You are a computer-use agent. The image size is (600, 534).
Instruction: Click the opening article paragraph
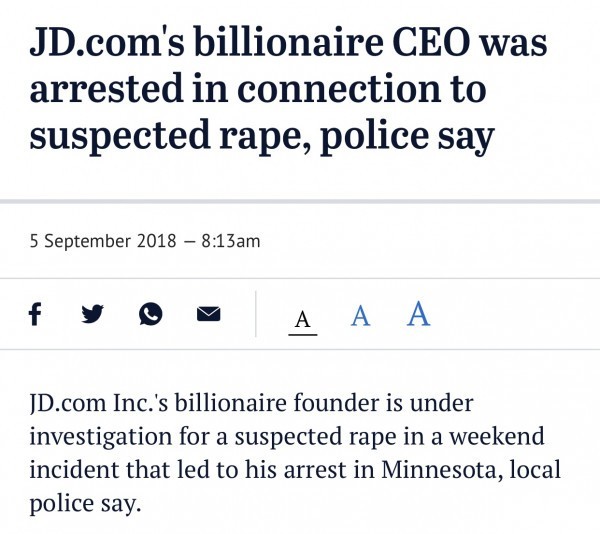coord(290,452)
